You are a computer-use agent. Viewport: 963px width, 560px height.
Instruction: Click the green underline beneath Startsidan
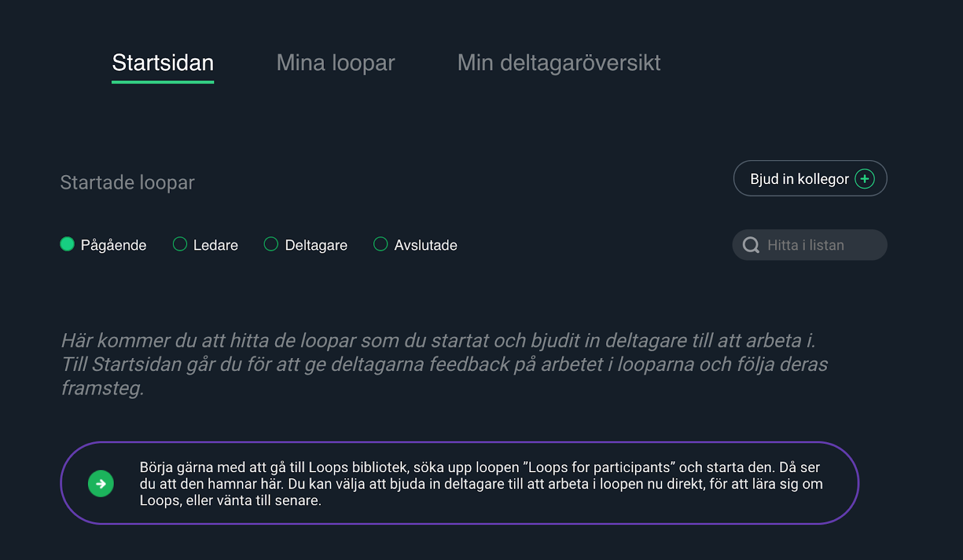click(x=163, y=82)
